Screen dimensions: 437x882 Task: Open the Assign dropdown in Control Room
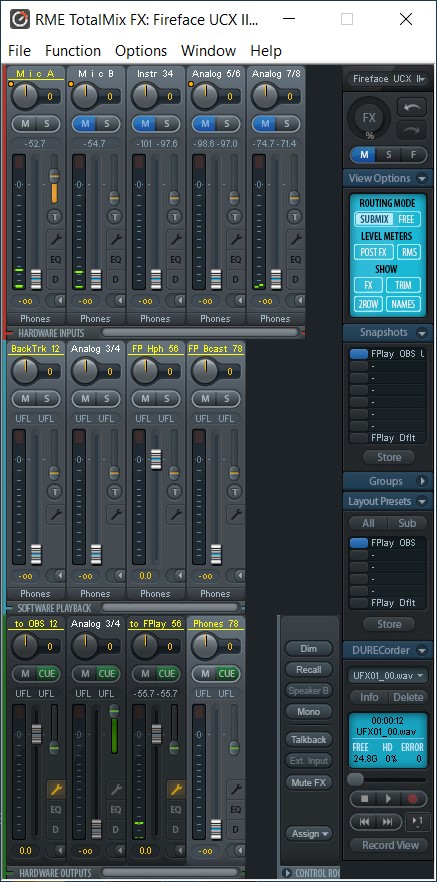pos(309,834)
